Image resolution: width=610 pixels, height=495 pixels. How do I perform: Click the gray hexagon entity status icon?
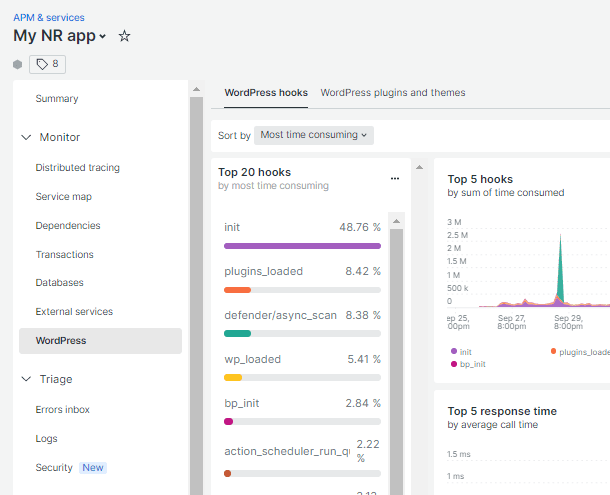click(x=18, y=64)
